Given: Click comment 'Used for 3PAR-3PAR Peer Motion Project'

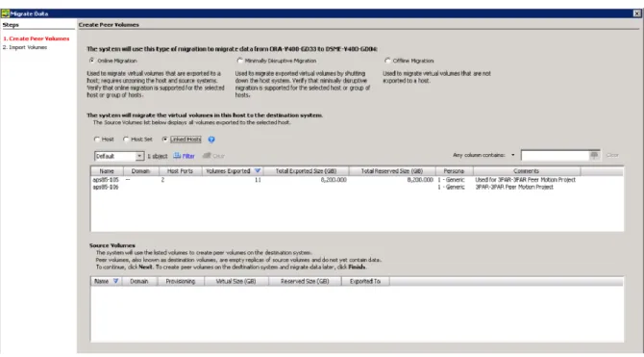Looking at the screenshot, I should (x=525, y=180).
